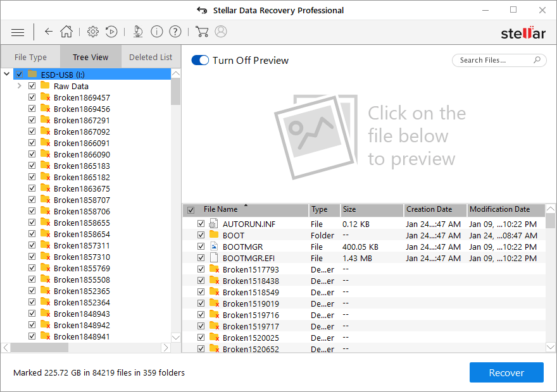Open the microscope tools icon

tap(138, 32)
